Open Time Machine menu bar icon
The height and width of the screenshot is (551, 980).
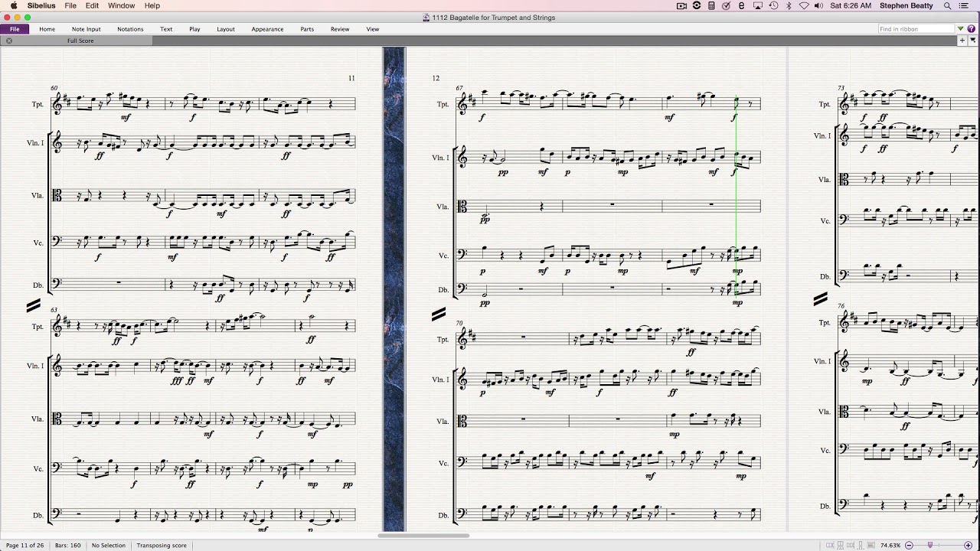pyautogui.click(x=773, y=5)
